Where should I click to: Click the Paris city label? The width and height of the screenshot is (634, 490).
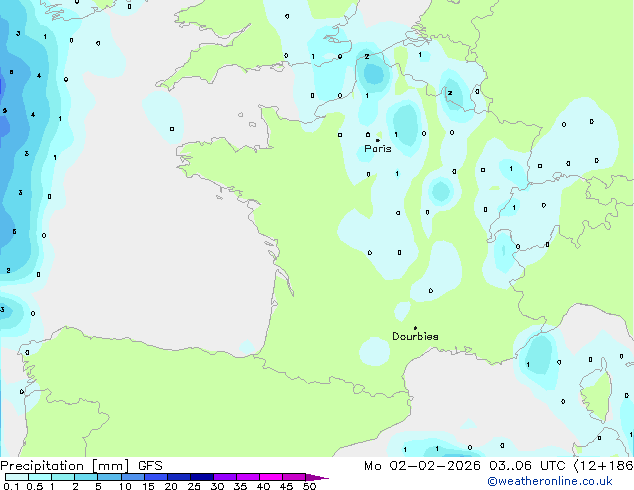click(x=378, y=149)
